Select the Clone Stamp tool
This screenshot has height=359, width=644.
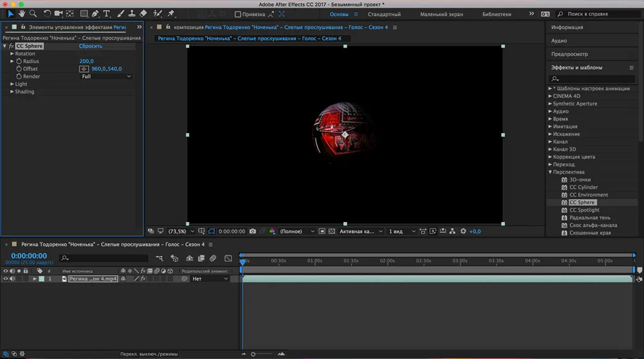131,14
